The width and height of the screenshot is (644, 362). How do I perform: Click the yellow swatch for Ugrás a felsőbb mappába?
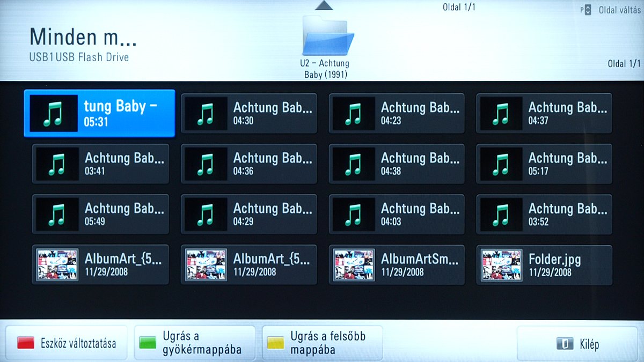[275, 343]
